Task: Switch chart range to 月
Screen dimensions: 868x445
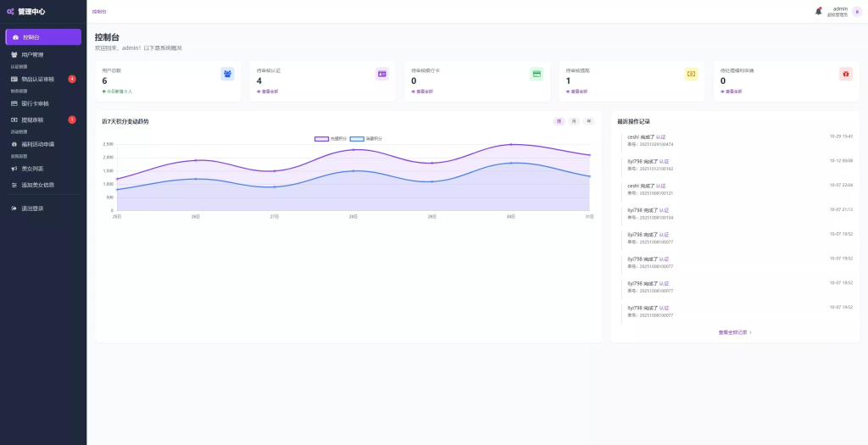Action: [x=574, y=121]
